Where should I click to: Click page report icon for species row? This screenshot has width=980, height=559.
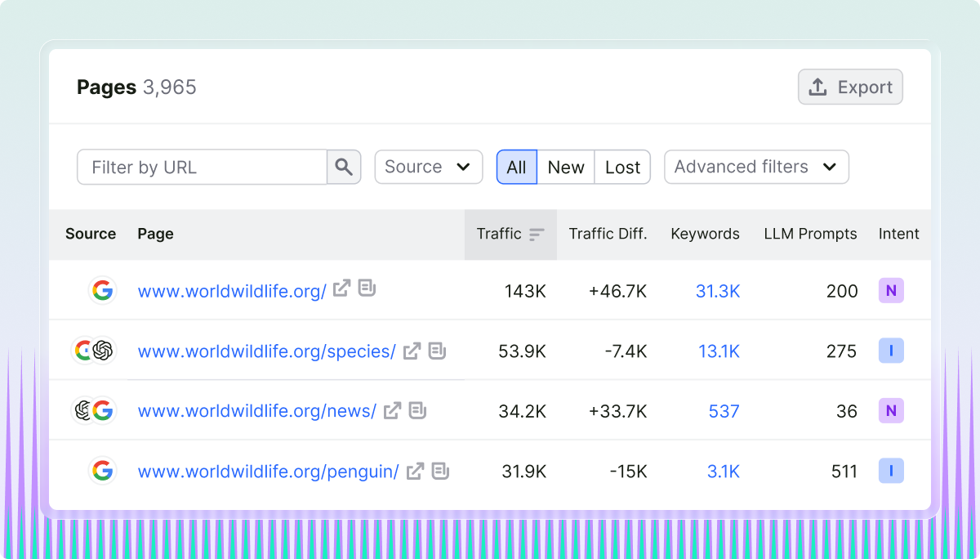(437, 351)
